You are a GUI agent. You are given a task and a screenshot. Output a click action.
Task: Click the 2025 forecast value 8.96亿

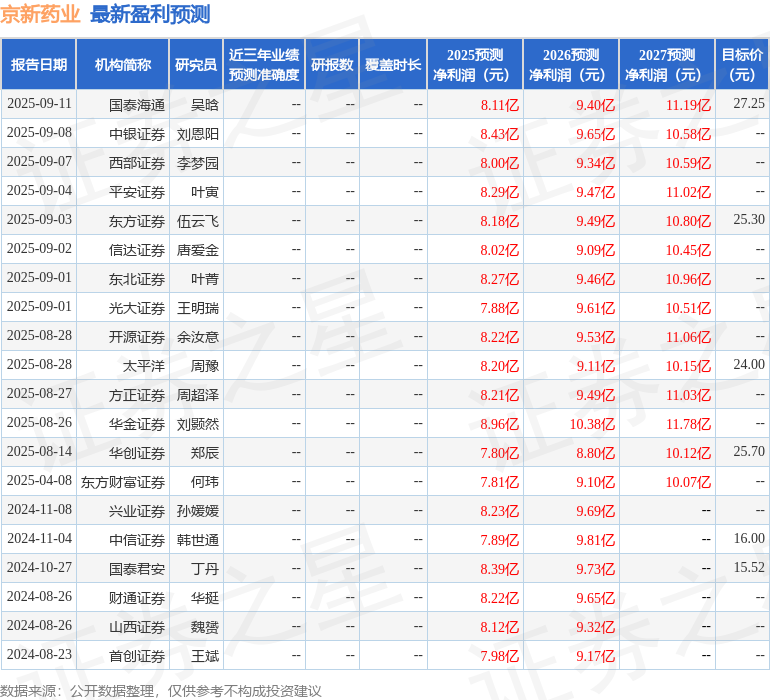click(499, 424)
